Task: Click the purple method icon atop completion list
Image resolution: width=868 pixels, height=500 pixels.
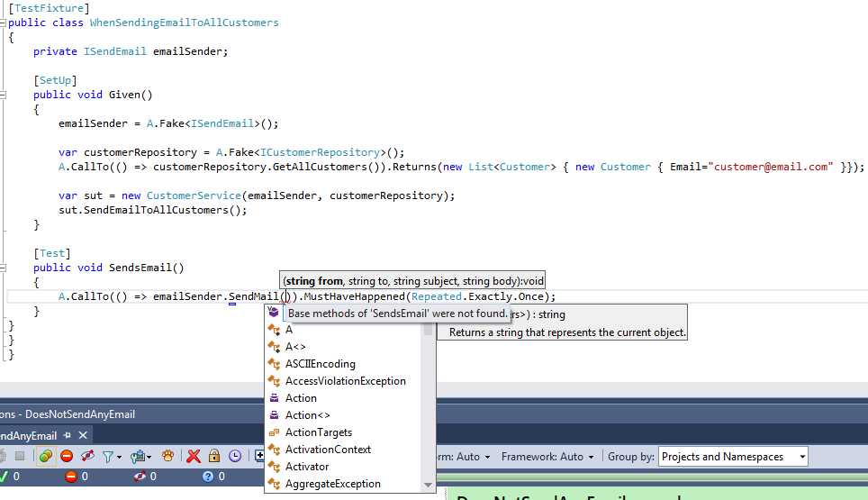Action: tap(274, 313)
